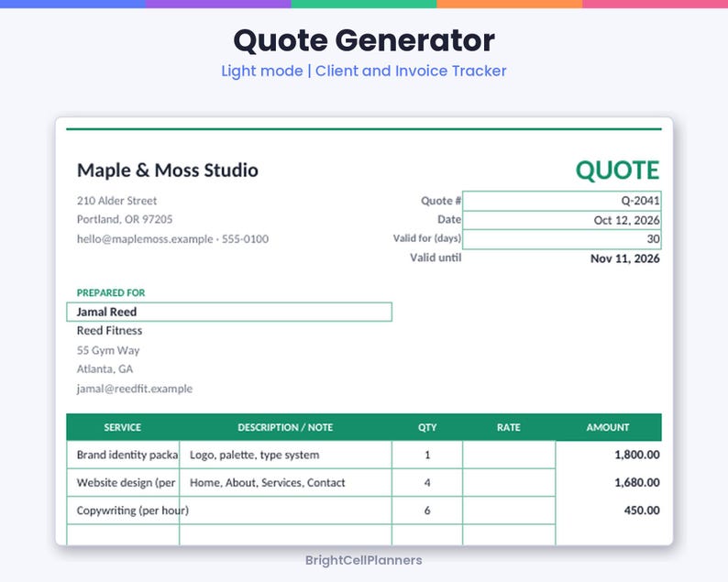Select the PREPARED FOR label
Screen dimensions: 728x582
[x=111, y=293]
